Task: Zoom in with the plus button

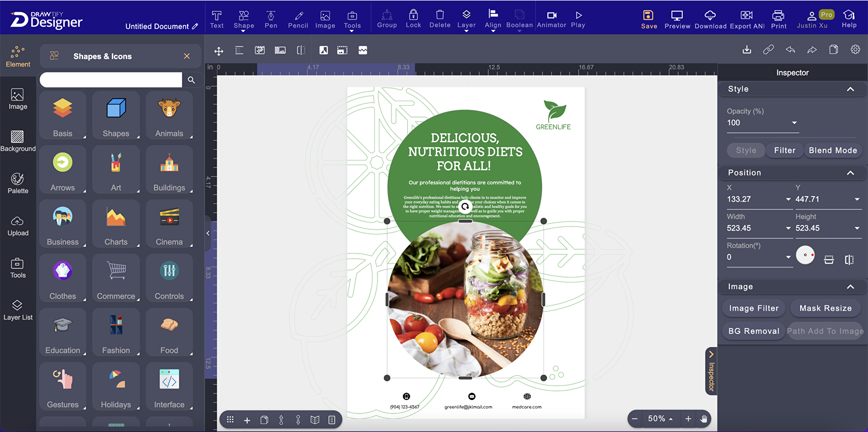Action: [688, 419]
